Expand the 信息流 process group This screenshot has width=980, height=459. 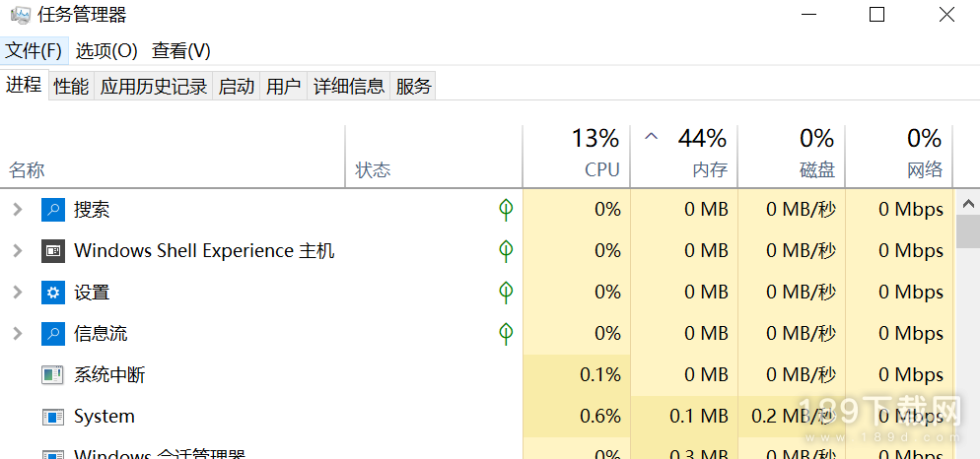coord(17,334)
